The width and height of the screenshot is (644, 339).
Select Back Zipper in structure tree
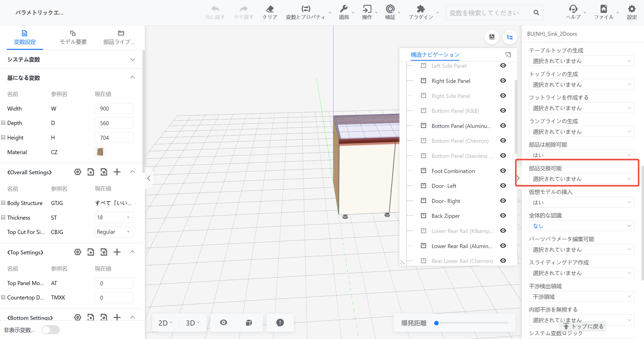tap(446, 216)
